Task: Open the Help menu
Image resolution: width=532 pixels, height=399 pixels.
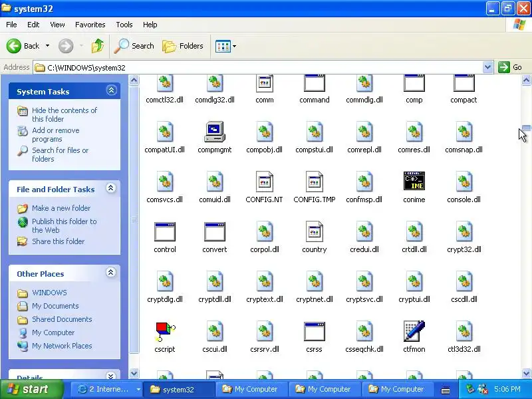Action: 150,25
